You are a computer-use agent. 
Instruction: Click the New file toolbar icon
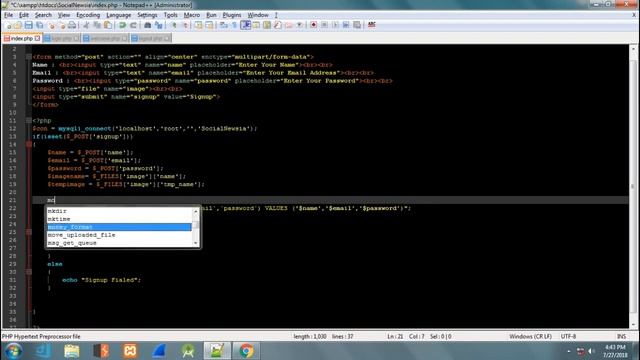[8, 25]
